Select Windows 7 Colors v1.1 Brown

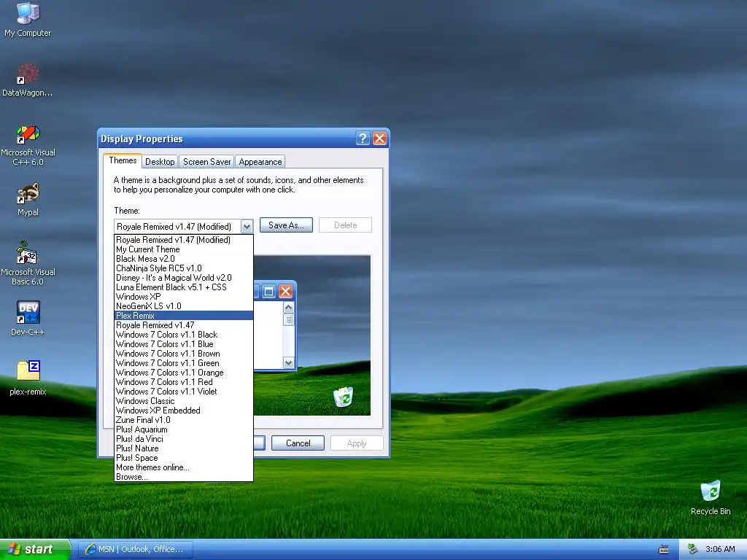184,354
